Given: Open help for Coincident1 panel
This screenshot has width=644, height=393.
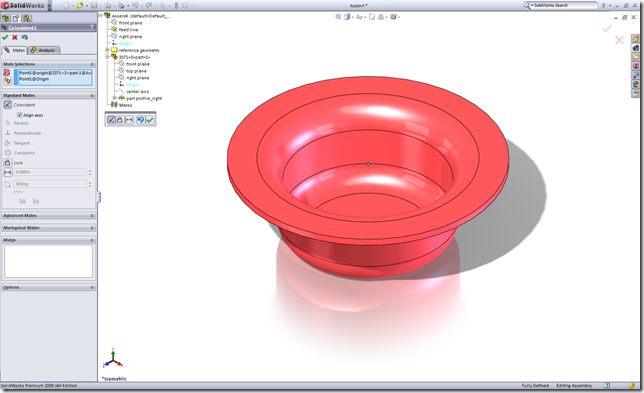Looking at the screenshot, I should (92, 27).
